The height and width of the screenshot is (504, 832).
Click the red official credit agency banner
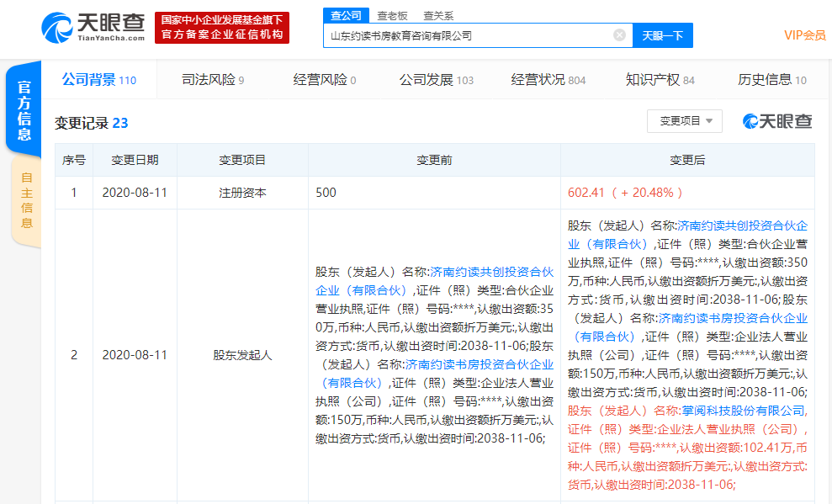(x=222, y=28)
